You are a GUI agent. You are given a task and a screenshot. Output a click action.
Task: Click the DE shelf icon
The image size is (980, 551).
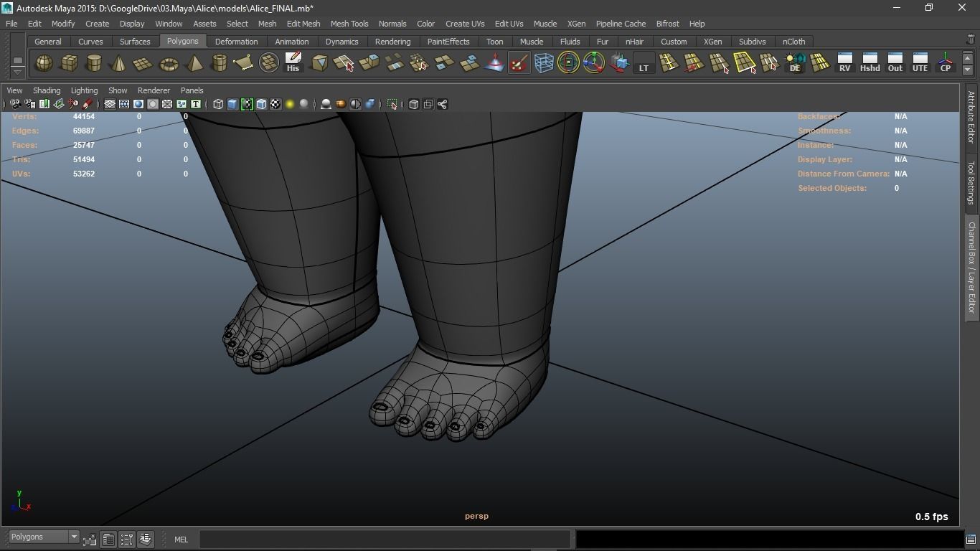click(795, 63)
